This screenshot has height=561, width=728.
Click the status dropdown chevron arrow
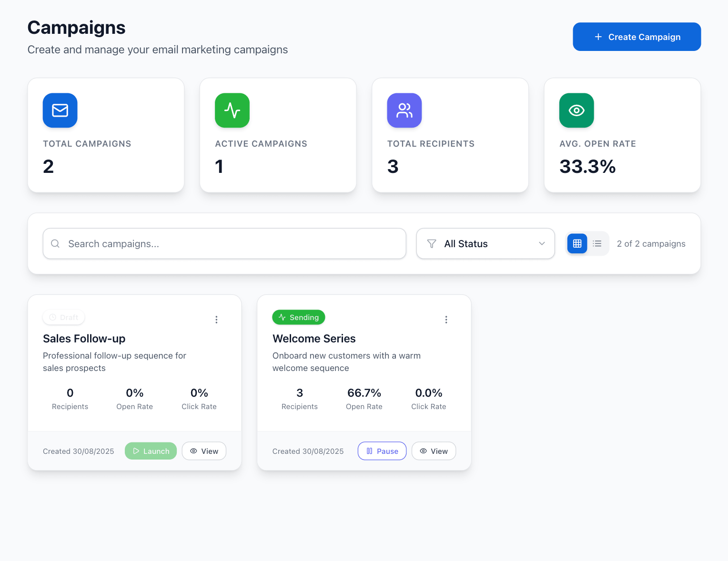click(542, 244)
